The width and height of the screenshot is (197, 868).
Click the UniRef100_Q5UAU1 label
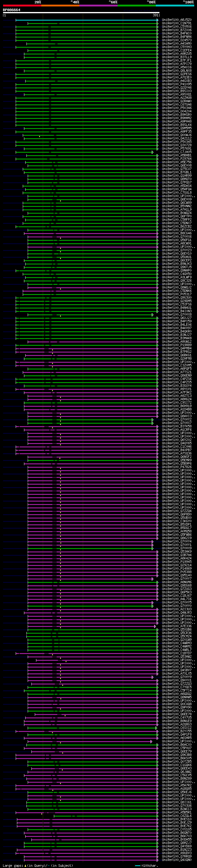point(177,257)
